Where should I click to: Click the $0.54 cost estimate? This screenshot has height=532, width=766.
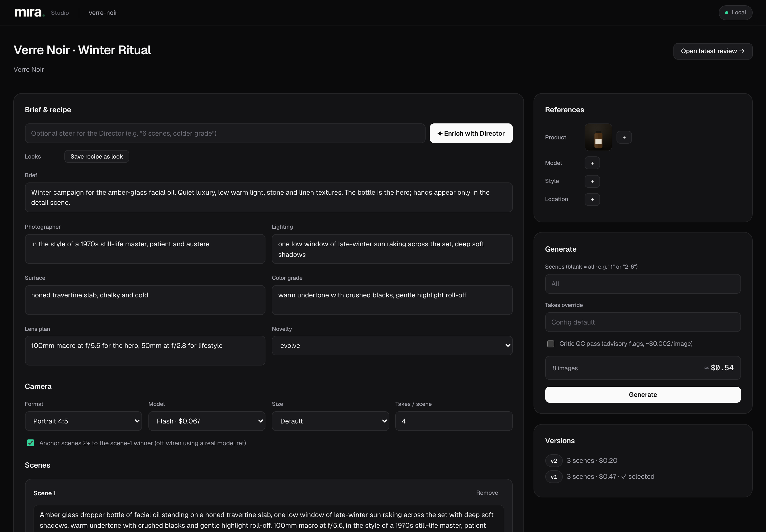(722, 368)
